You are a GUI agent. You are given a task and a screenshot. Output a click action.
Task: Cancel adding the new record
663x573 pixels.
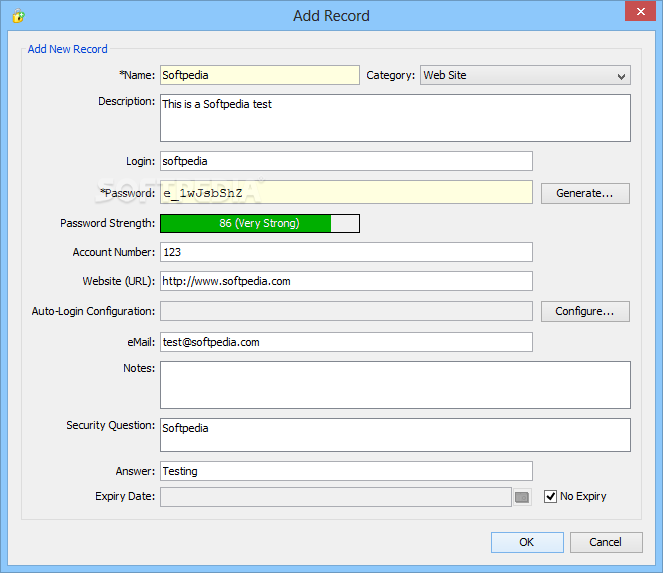point(606,542)
